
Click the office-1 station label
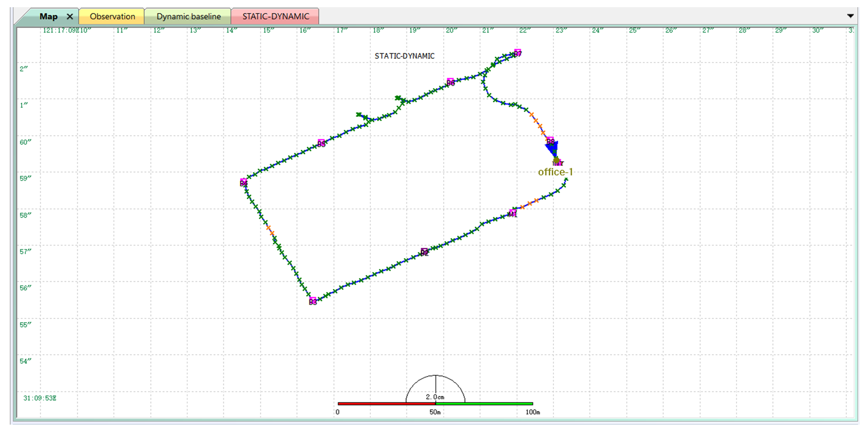coord(555,172)
